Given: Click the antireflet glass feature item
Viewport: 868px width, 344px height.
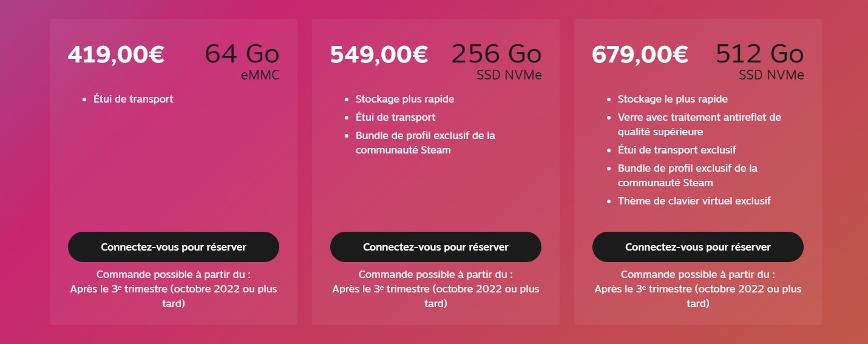Looking at the screenshot, I should point(699,124).
